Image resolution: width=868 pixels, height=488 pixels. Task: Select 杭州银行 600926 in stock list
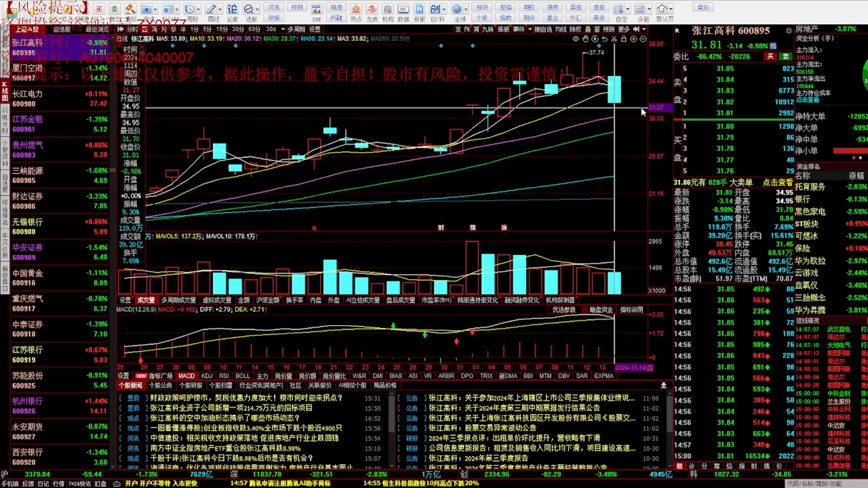point(60,406)
